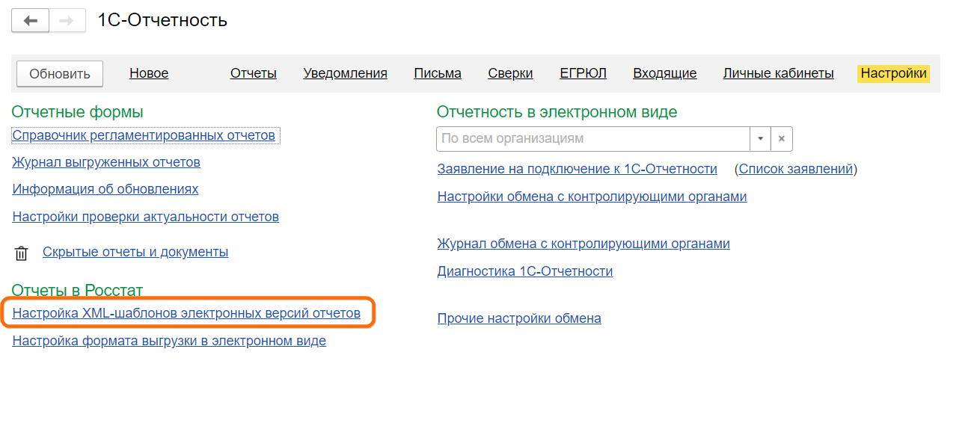Go back with the left arrow button
This screenshot has height=426, width=980.
[x=31, y=21]
